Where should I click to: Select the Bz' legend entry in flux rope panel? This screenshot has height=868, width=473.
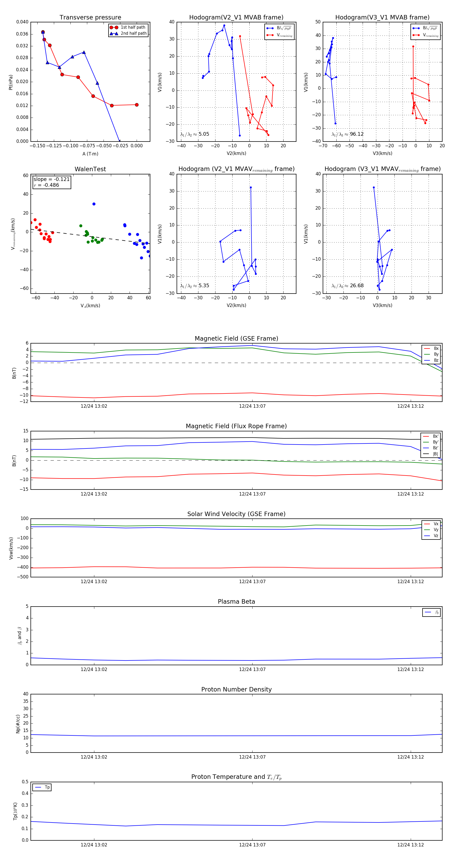[x=431, y=448]
